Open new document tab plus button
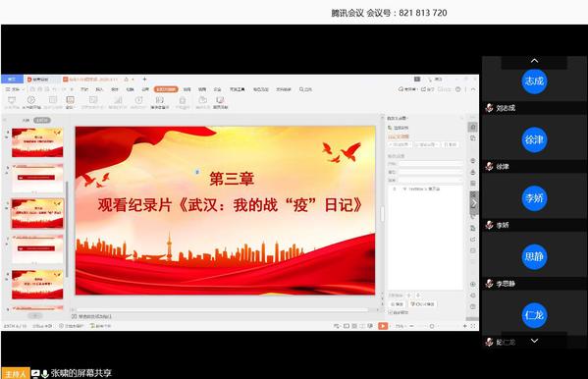Image resolution: width=588 pixels, height=379 pixels. (144, 80)
